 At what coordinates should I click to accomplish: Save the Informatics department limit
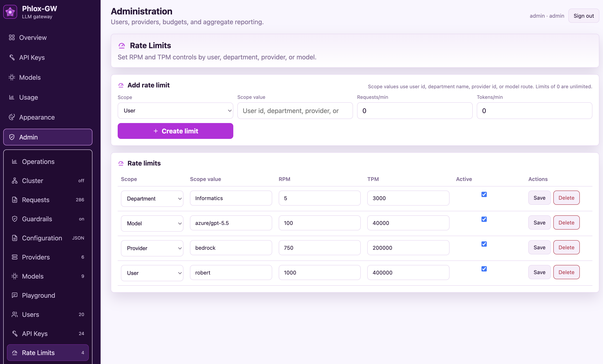[x=539, y=197]
